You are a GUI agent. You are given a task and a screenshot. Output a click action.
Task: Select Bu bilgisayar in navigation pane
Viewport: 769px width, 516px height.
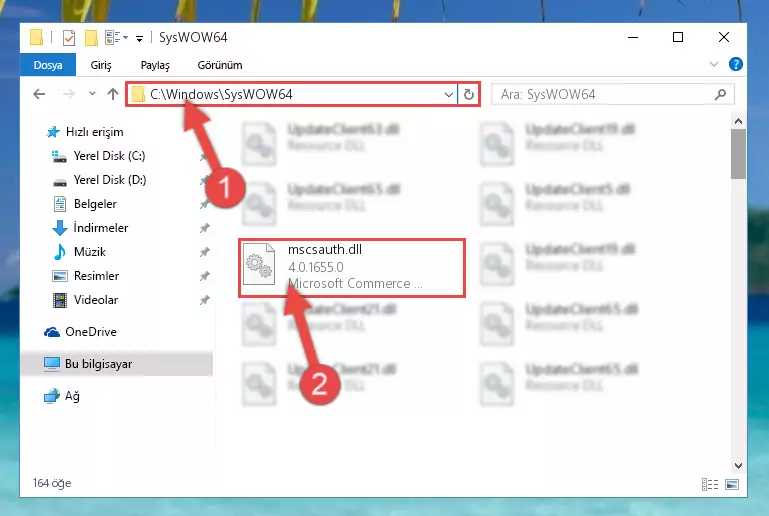click(99, 364)
